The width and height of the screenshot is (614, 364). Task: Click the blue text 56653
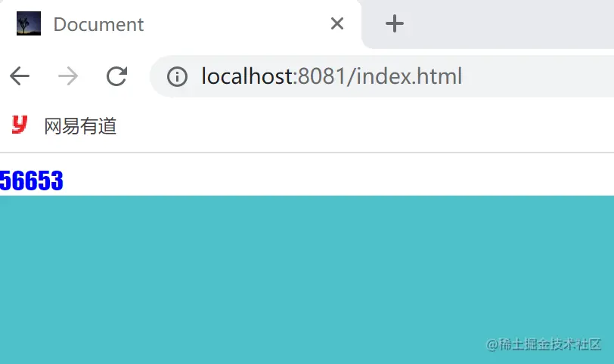31,180
